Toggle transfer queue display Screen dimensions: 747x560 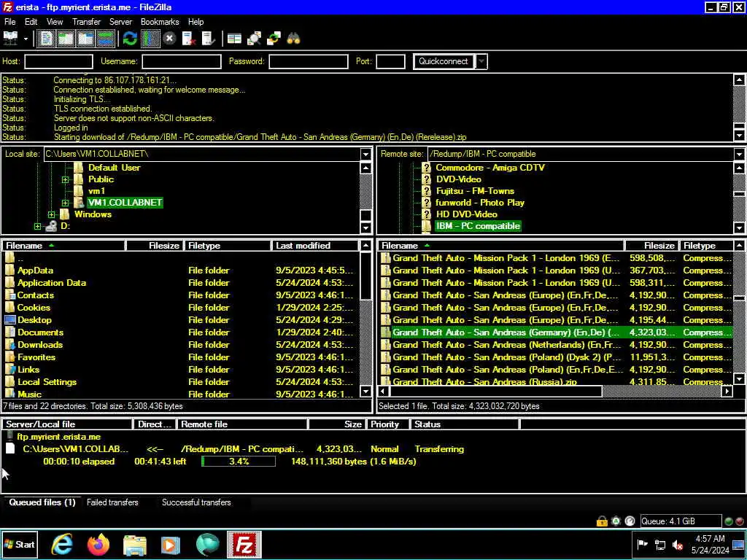click(x=105, y=39)
